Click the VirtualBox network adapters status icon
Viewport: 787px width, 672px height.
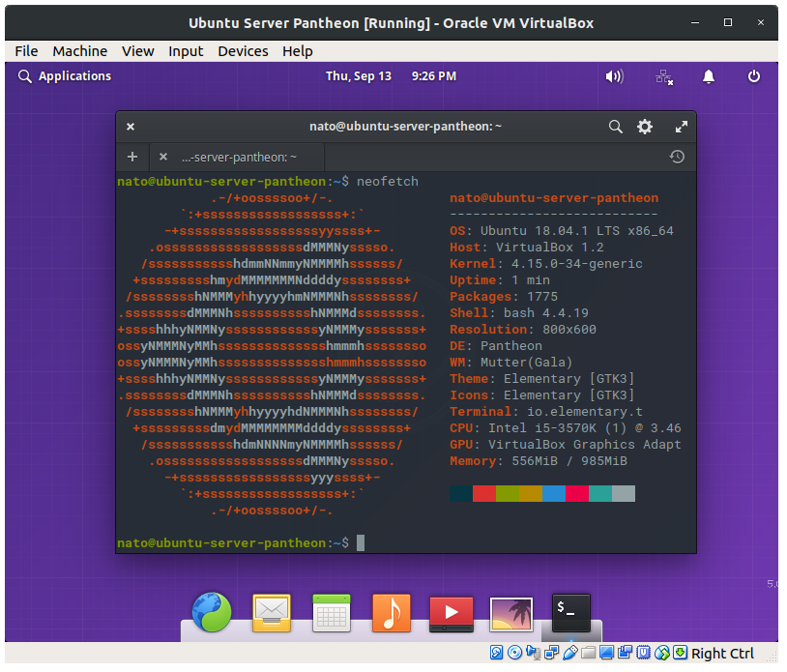552,653
